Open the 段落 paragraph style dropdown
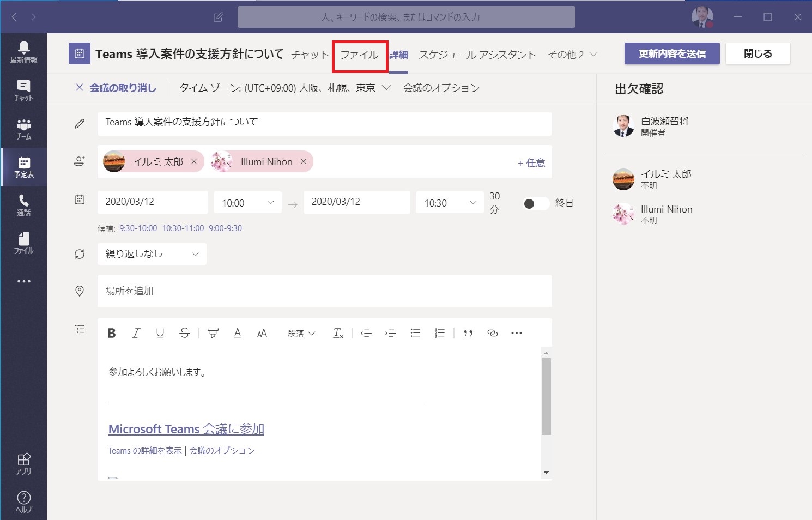This screenshot has height=520, width=812. [301, 333]
